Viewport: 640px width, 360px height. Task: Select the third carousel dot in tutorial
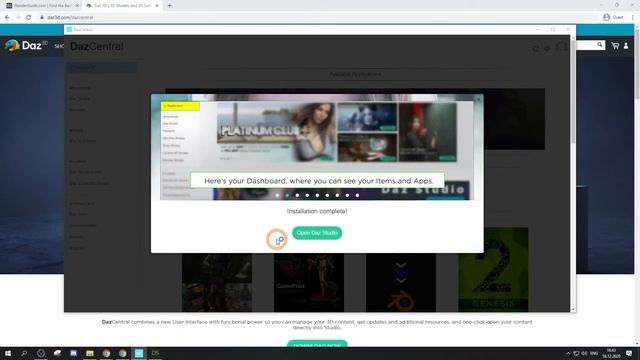coord(297,195)
